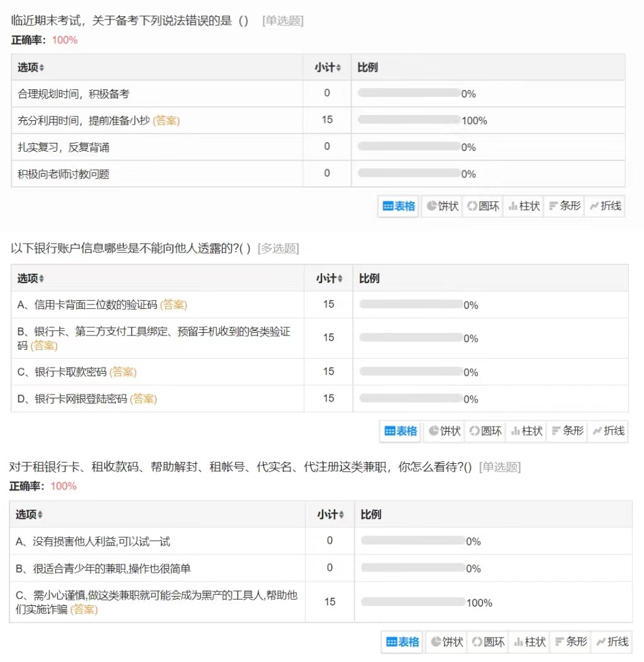Sort first table by 小计 column

click(328, 67)
